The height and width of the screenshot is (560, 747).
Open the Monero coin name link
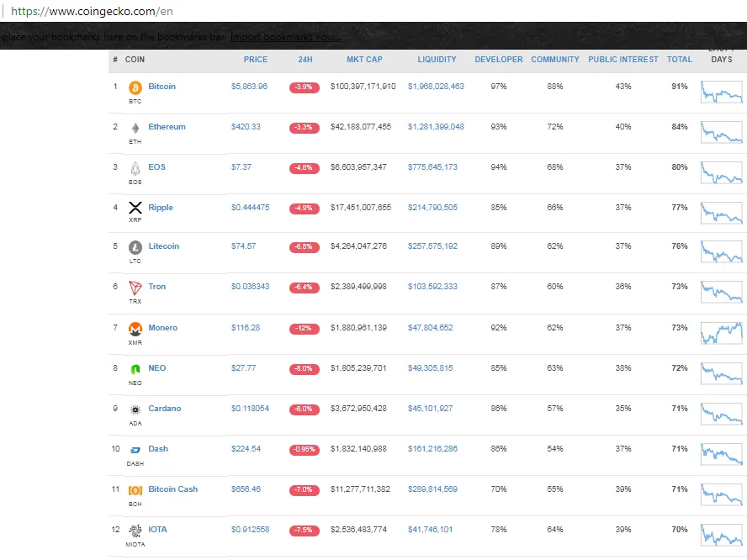[162, 328]
